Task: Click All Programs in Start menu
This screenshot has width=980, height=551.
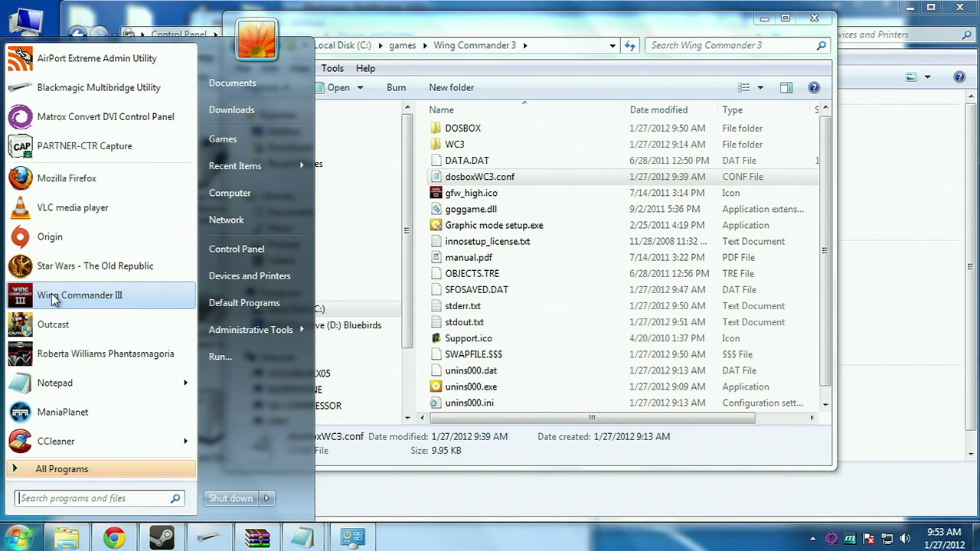Action: 101,469
